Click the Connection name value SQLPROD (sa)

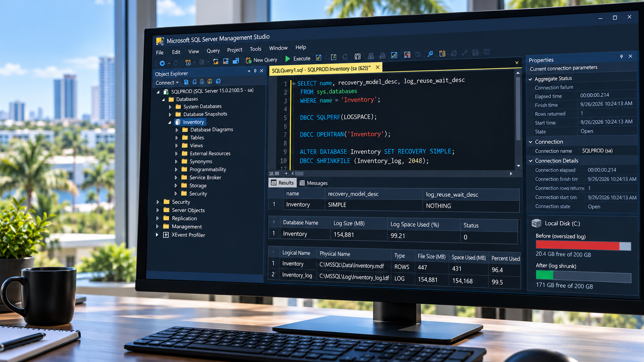coord(597,151)
